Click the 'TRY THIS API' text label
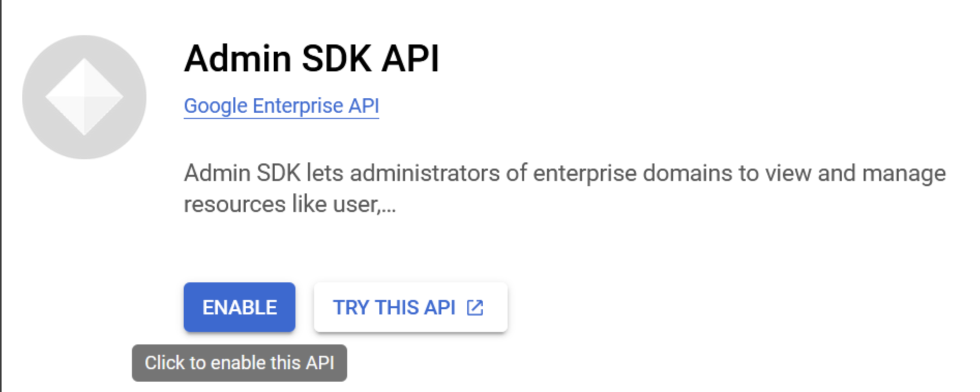Image resolution: width=980 pixels, height=392 pixels. (x=394, y=308)
